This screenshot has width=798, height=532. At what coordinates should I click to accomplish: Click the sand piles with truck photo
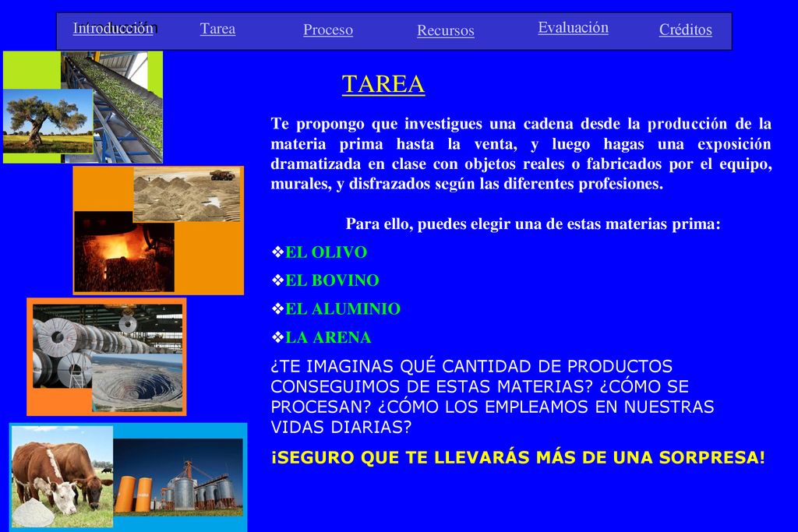[187, 194]
